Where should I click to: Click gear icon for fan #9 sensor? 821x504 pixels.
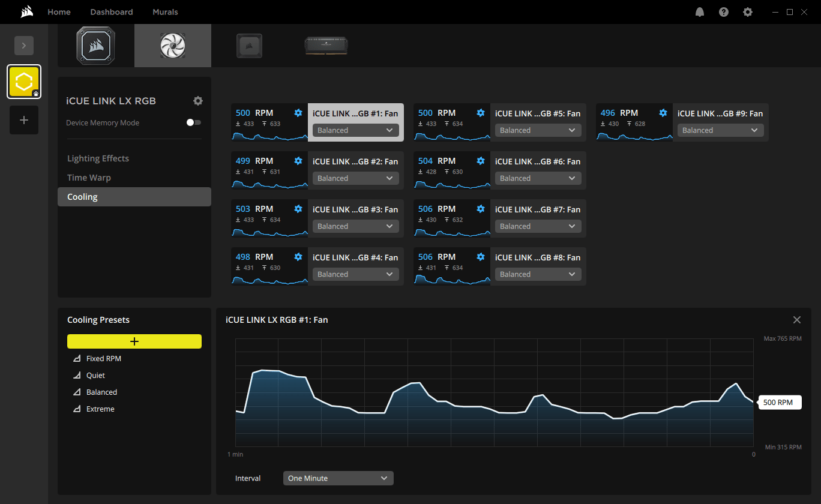coord(663,113)
